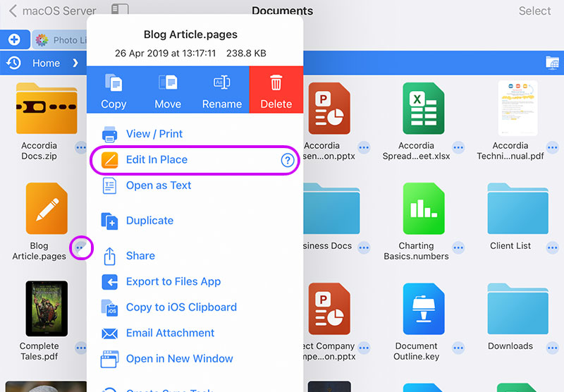Screen dimensions: 564x392
Task: Open more options for Complete Tales.pdf
Action: (x=81, y=348)
